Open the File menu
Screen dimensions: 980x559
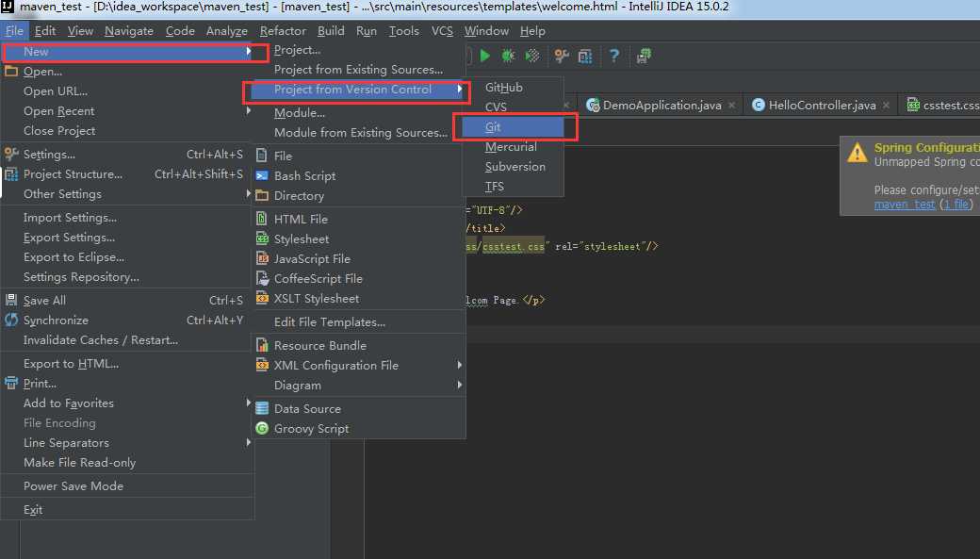click(14, 31)
